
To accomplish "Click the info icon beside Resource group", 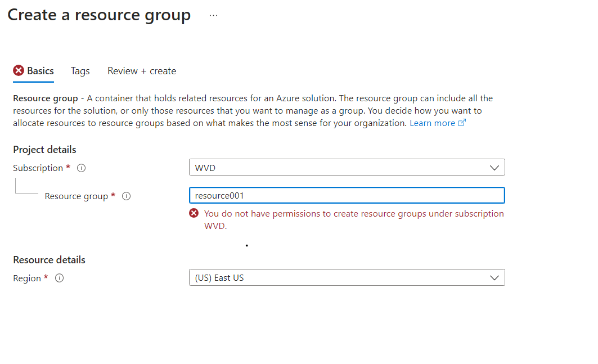I will point(126,196).
